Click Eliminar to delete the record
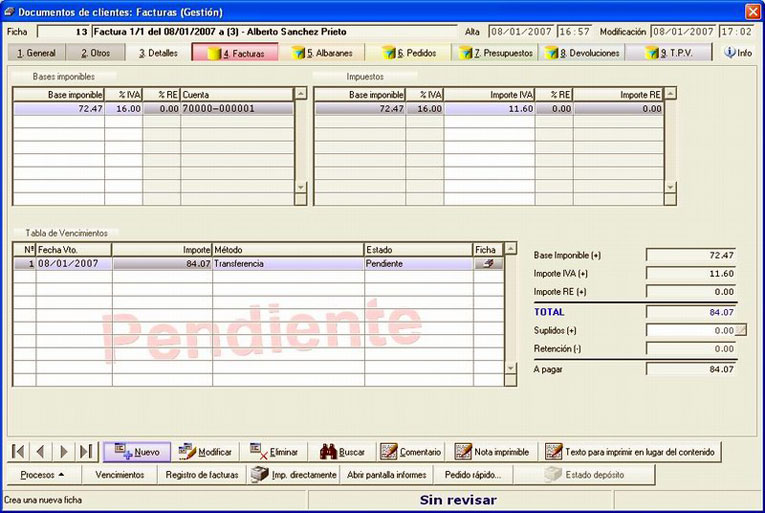 pos(274,451)
